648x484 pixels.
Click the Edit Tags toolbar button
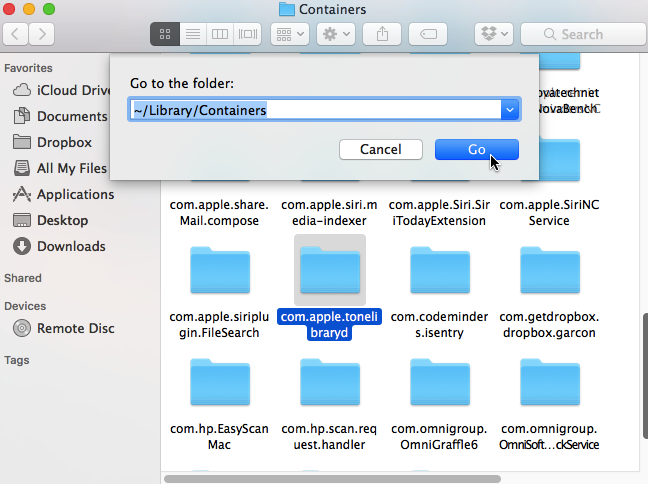point(428,34)
